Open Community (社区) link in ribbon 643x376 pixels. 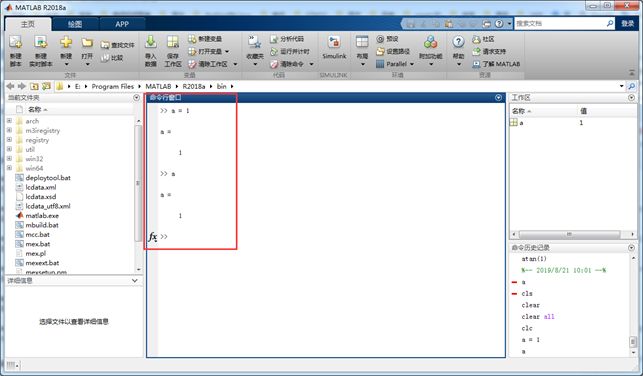483,39
